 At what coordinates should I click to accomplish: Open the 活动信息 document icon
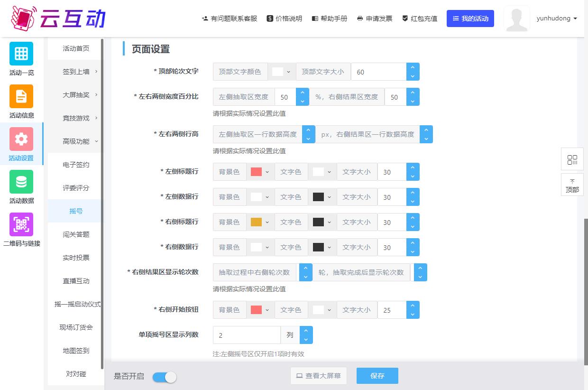(21, 96)
